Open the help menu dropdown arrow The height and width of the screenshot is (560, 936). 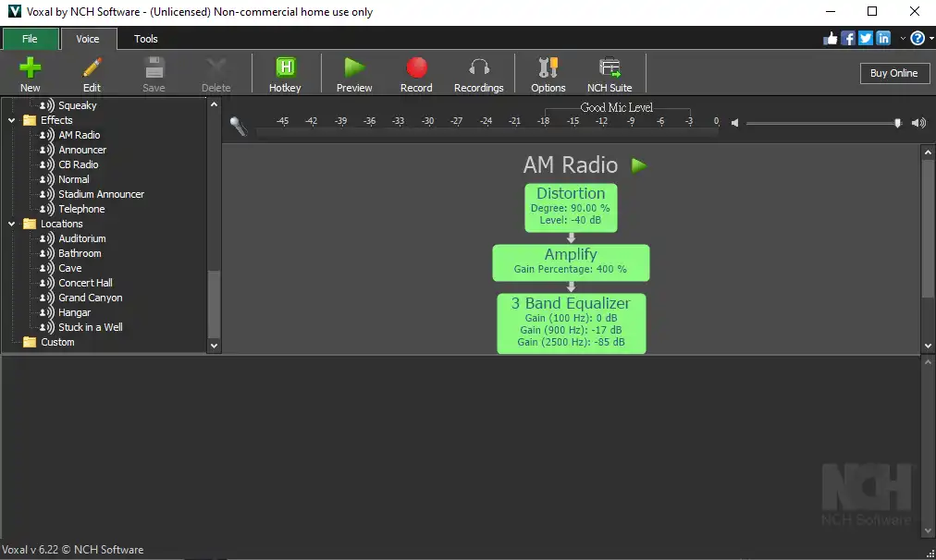(x=931, y=39)
